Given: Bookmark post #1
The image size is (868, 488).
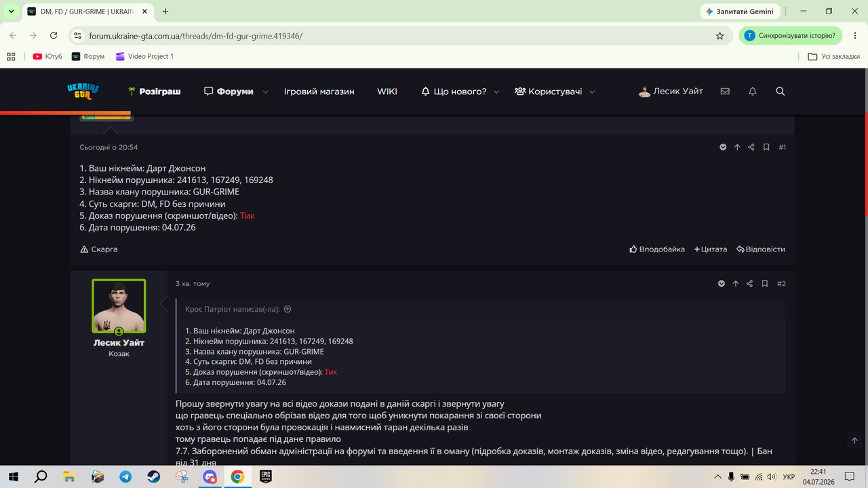Looking at the screenshot, I should [766, 147].
